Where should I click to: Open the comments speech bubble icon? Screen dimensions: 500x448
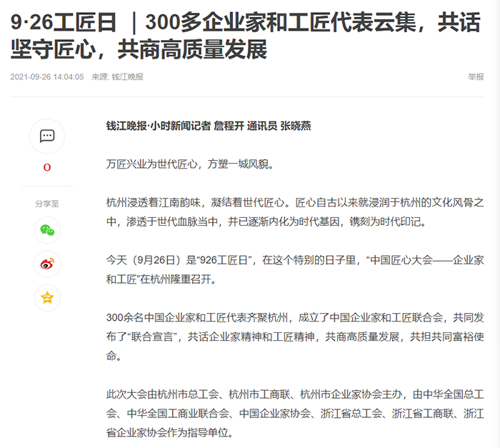47,136
